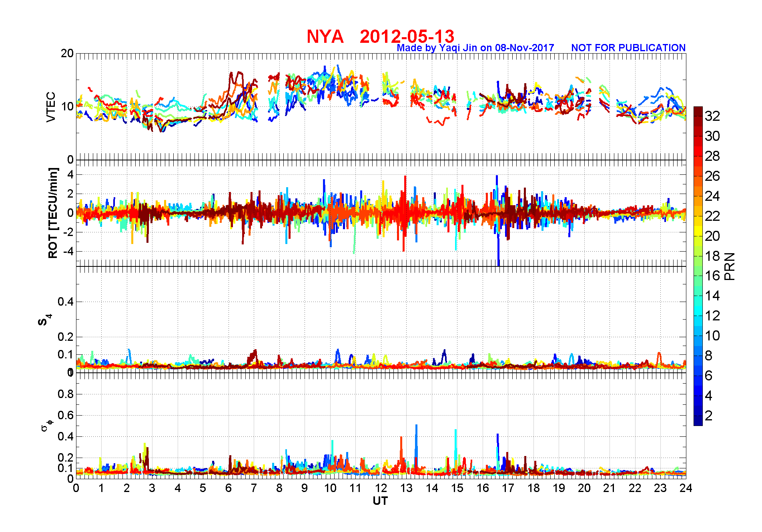
Task: Click the sigma-phi y-axis label
Action: (47, 425)
